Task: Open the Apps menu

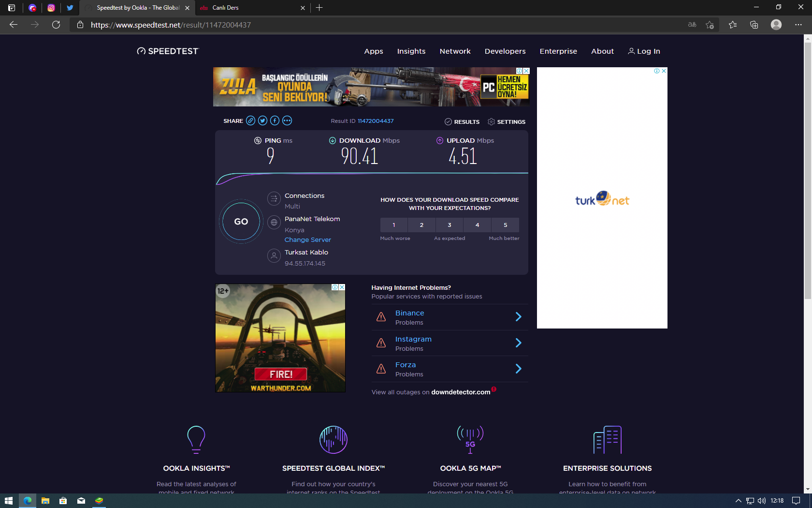Action: coord(374,51)
